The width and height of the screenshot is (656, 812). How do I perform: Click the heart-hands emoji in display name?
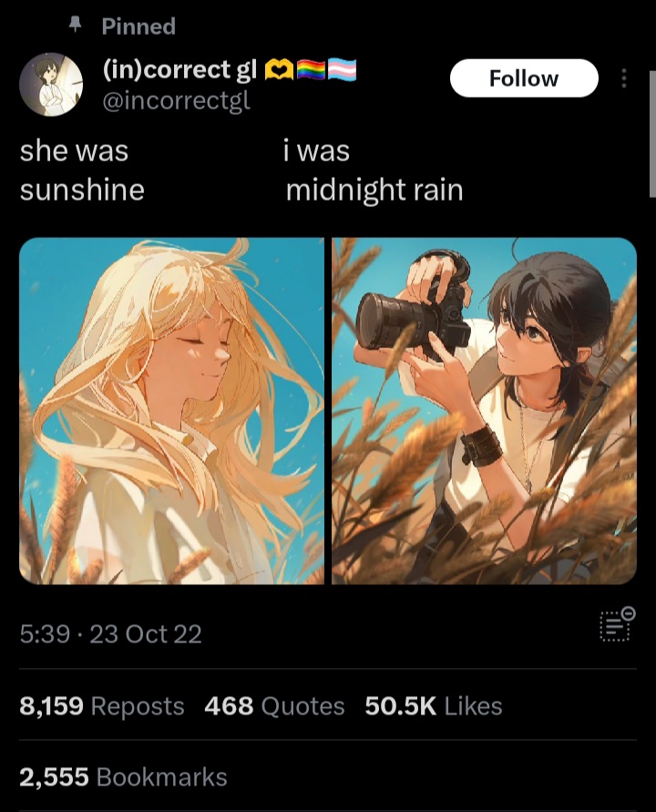280,70
